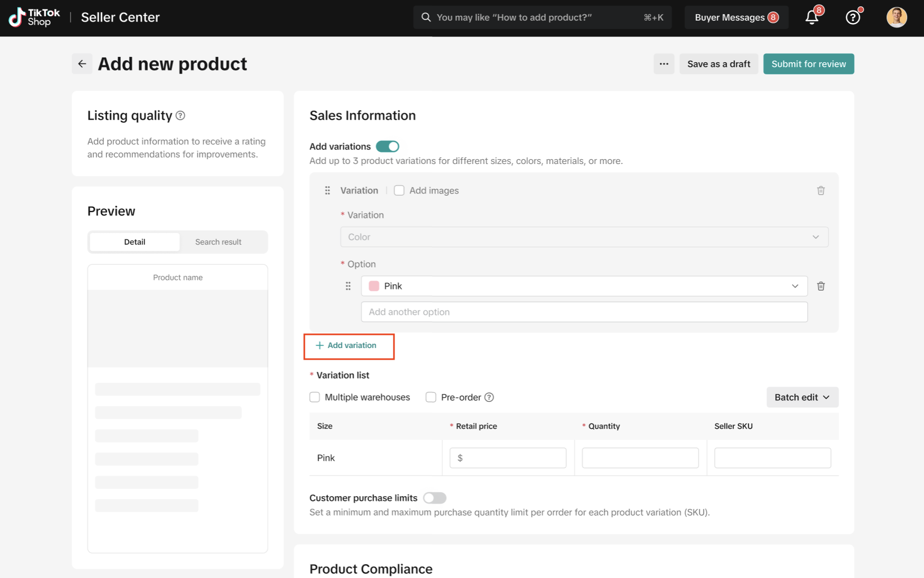Image resolution: width=924 pixels, height=578 pixels.
Task: Switch preview to Search result tab
Action: [x=218, y=242]
